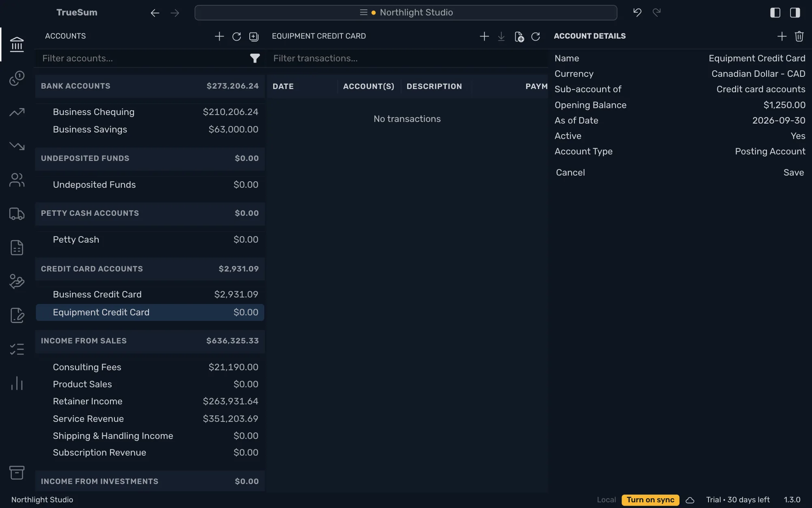Toggle the right details panel

click(x=795, y=13)
